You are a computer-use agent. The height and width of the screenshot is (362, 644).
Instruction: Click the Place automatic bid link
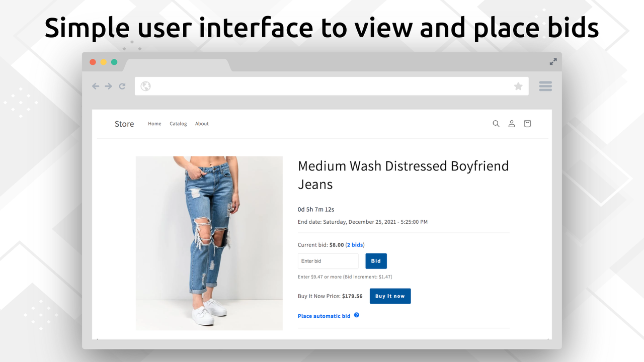[324, 315]
